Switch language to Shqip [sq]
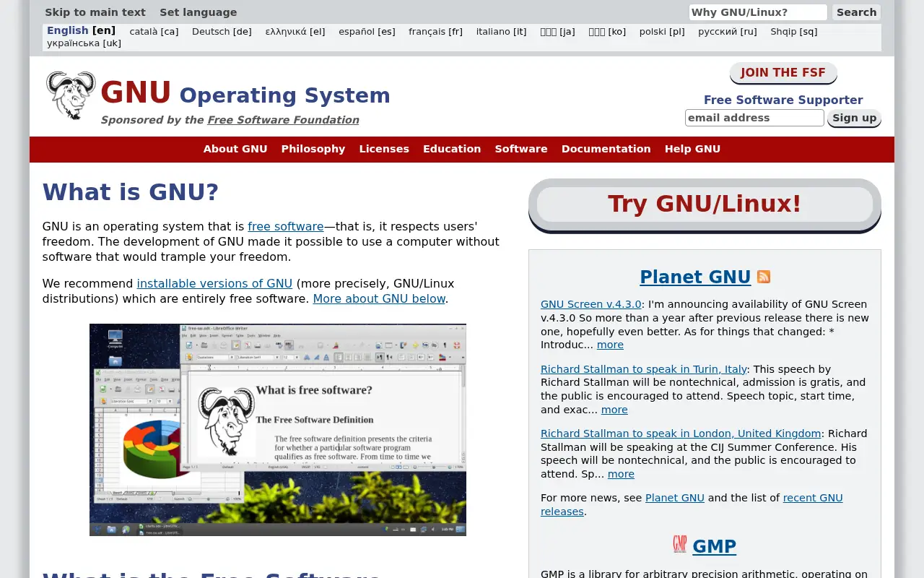Image resolution: width=924 pixels, height=578 pixels. 794,32
